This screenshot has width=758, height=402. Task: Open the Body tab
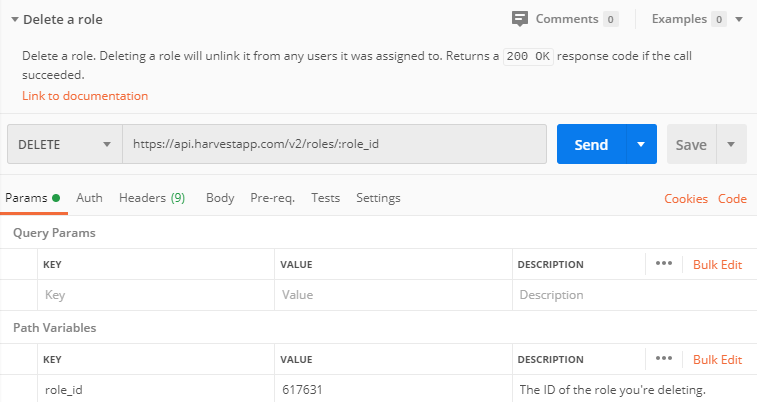(x=220, y=198)
